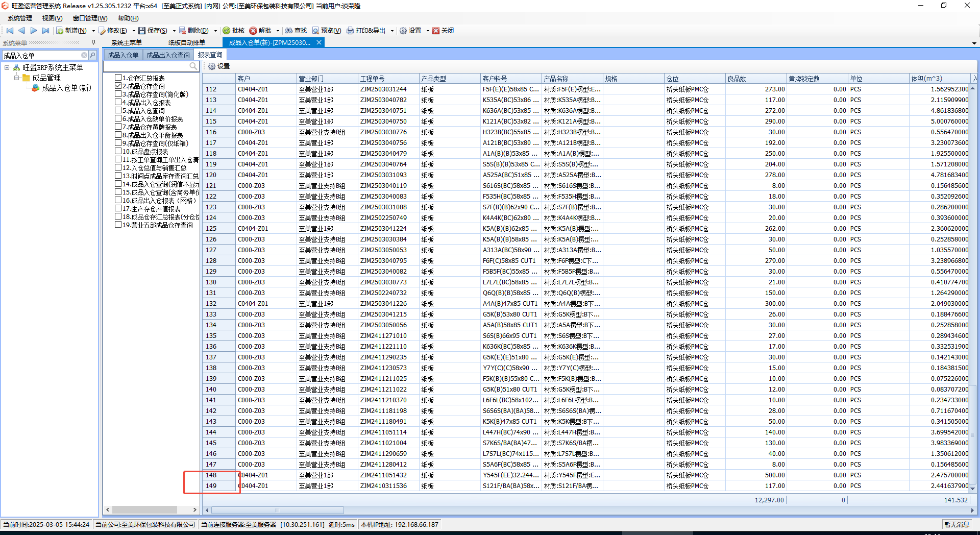The image size is (980, 535).
Task: Switch to the 成品出入仓查询 tab
Action: [x=168, y=55]
